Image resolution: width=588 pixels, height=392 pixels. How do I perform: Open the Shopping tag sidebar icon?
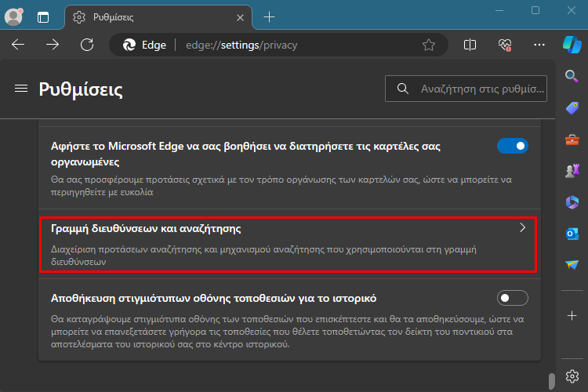[572, 108]
